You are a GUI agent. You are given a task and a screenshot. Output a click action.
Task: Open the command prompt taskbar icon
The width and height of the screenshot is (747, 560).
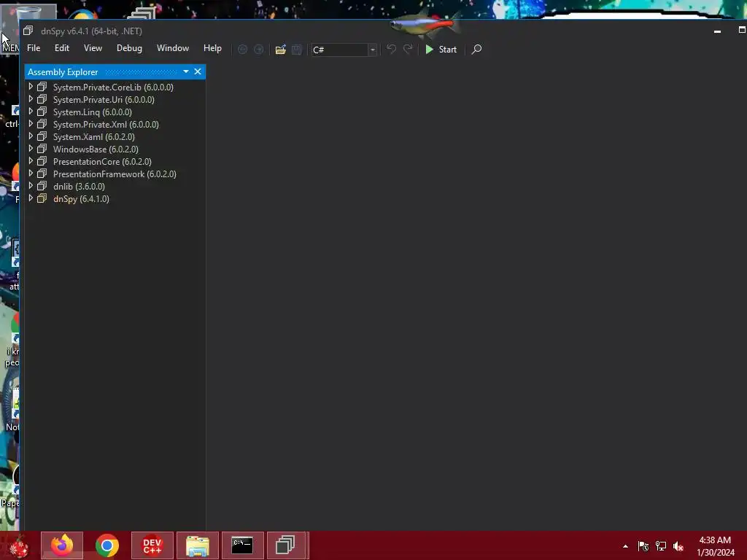tap(242, 545)
